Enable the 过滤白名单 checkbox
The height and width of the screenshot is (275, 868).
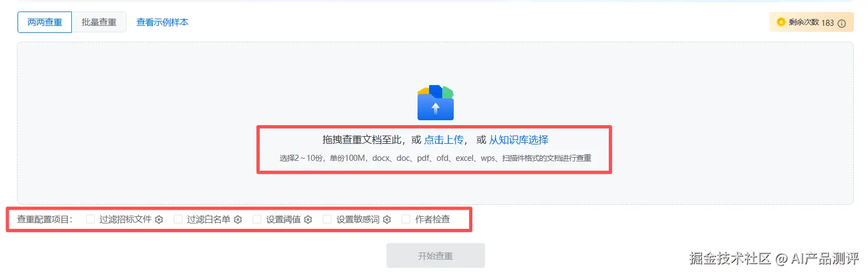coord(178,219)
